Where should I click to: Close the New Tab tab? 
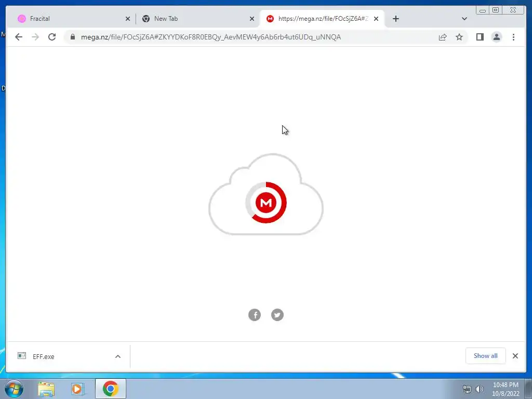[x=252, y=19]
